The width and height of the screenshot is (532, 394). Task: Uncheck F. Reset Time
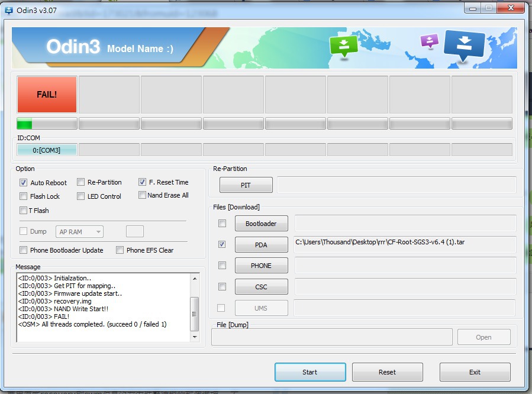pyautogui.click(x=142, y=182)
